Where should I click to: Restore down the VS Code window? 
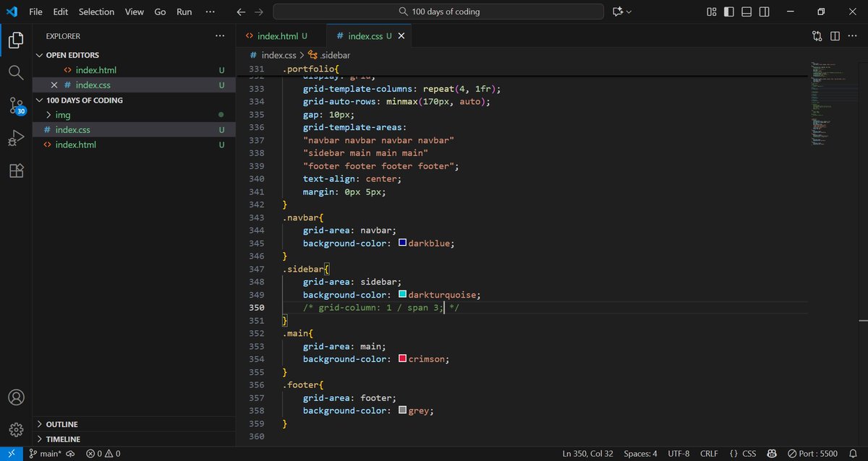point(821,12)
